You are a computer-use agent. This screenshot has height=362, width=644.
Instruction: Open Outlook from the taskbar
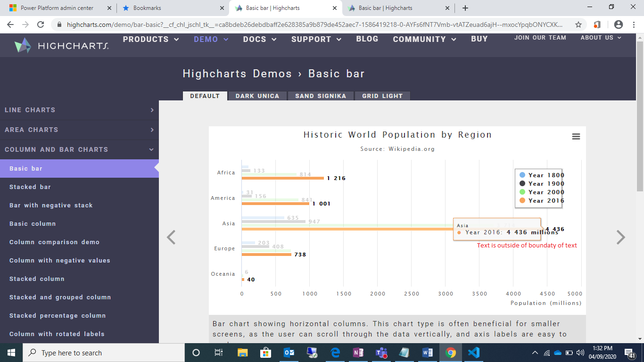click(289, 353)
